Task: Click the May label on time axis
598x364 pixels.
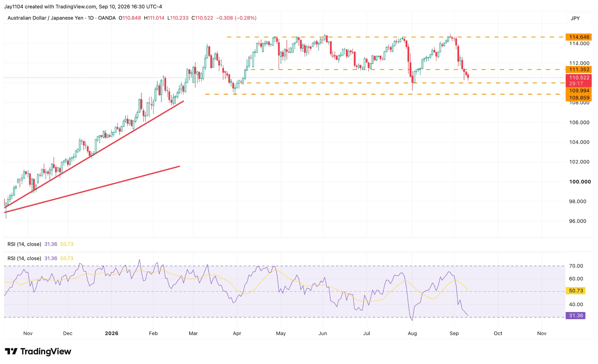Action: coord(281,333)
